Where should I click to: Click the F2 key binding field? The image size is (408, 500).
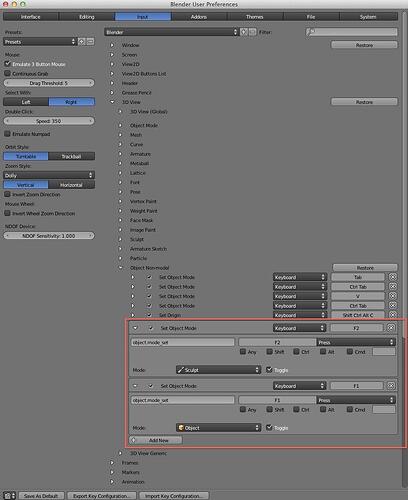tap(277, 342)
